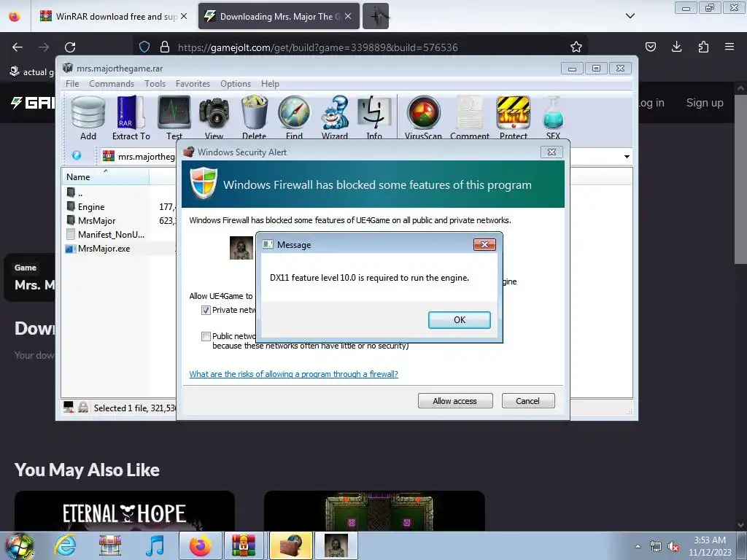Screen dimensions: 747x560
Task: Cancel the Windows Security Alert
Action: point(528,401)
